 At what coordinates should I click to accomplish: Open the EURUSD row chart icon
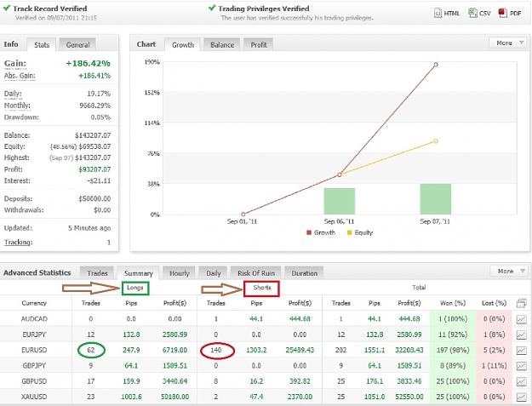[x=522, y=351]
